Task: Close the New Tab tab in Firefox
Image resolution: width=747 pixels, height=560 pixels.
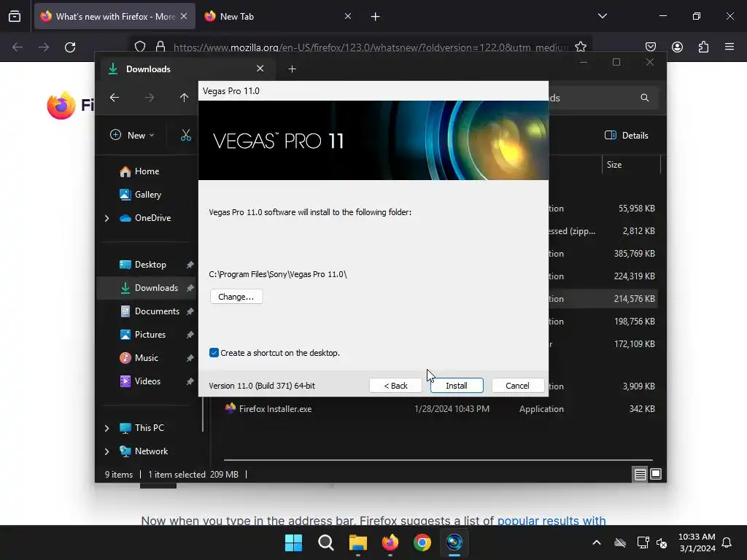Action: click(x=348, y=16)
